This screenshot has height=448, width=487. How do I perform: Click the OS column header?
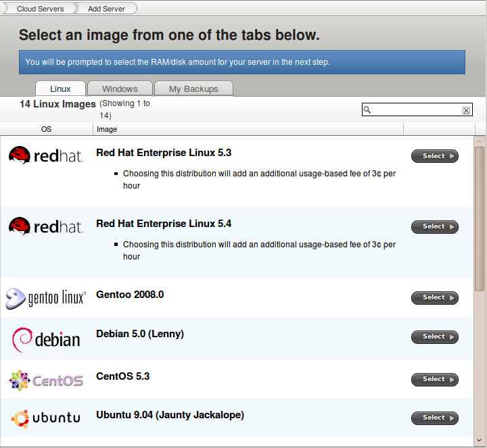click(46, 129)
